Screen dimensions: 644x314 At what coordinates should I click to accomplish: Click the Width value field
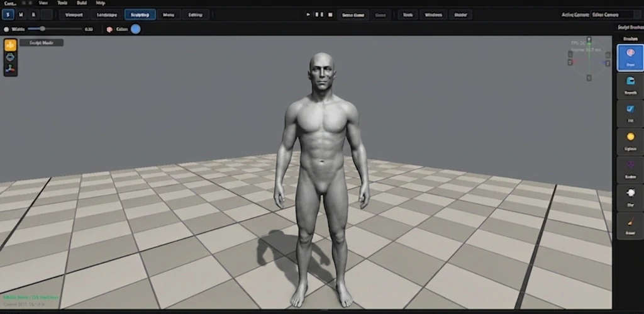pos(88,29)
